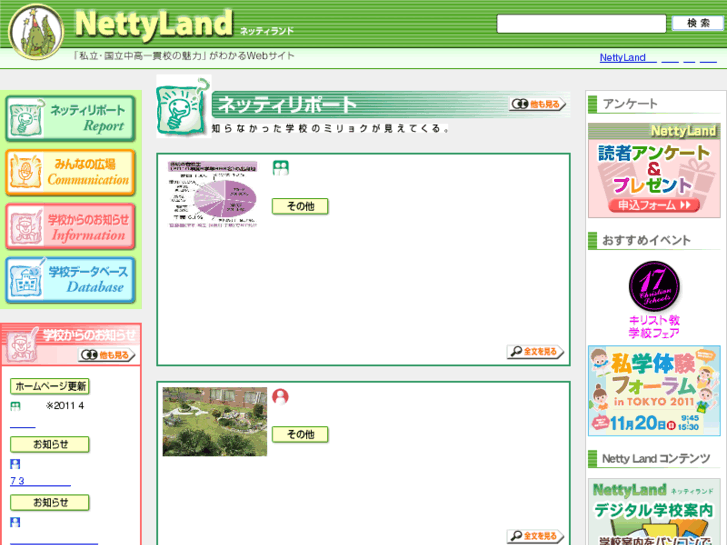This screenshot has height=545, width=727.
Task: Click the 申込フォーム button in the survey banner
Action: click(x=654, y=205)
